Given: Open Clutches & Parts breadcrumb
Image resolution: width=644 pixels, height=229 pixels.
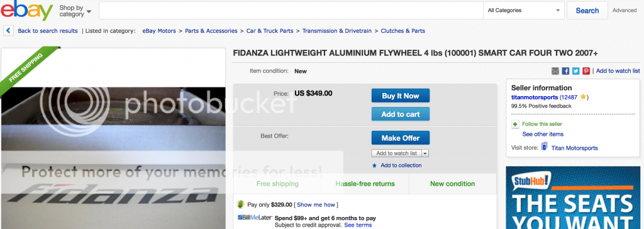Looking at the screenshot, I should pyautogui.click(x=403, y=31).
